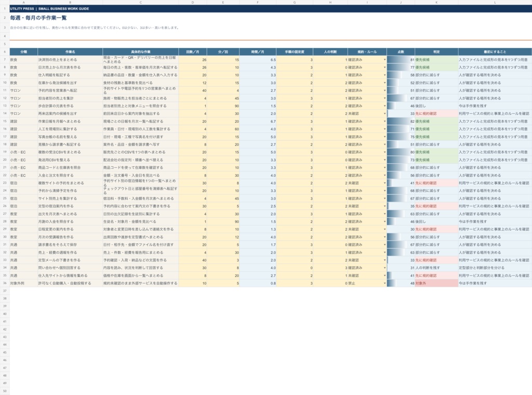This screenshot has height=395, width=532.
Task: Click the 手順の固定度 header cell
Action: pyautogui.click(x=295, y=52)
